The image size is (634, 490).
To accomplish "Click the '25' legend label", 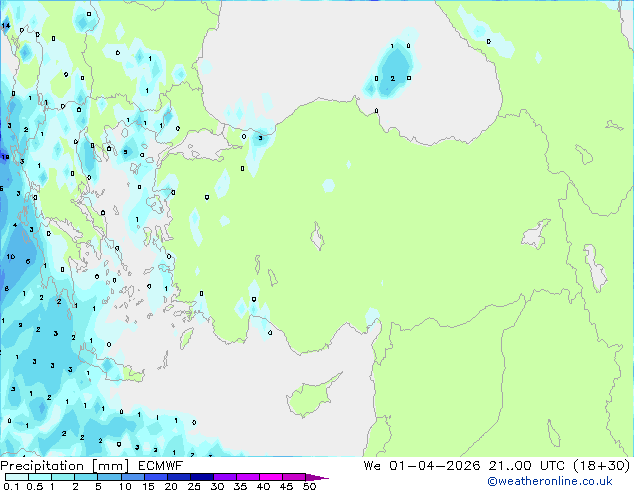I will coord(194,486).
